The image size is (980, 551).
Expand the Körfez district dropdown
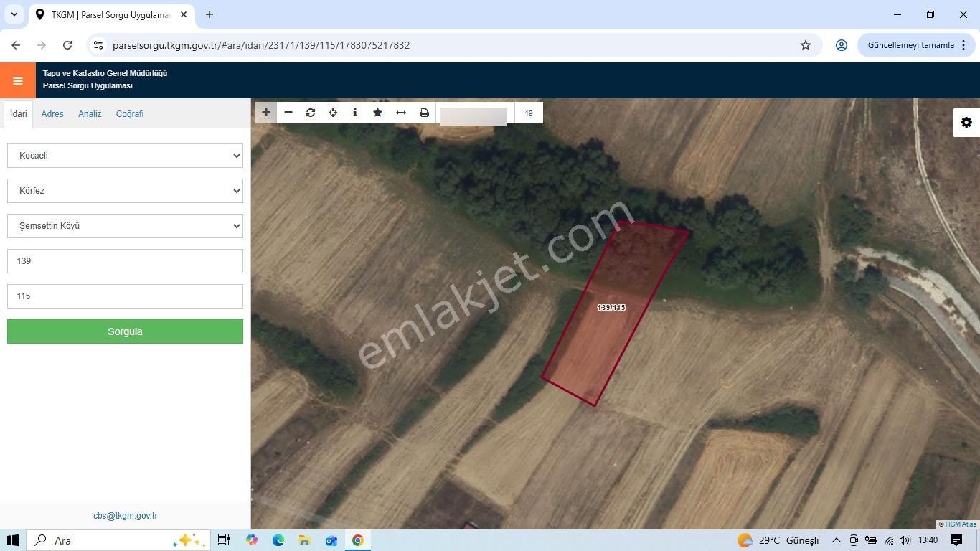[x=125, y=191]
